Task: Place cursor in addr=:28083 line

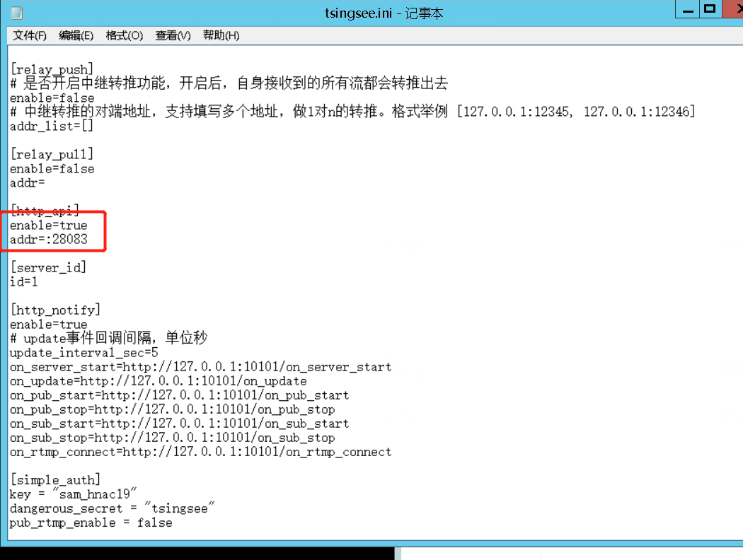Action: (x=49, y=239)
